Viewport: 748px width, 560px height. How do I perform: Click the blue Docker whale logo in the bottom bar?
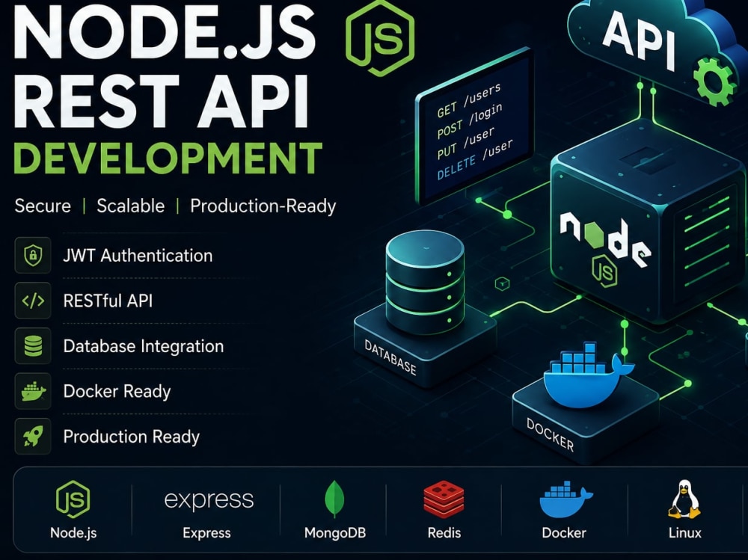coord(565,499)
